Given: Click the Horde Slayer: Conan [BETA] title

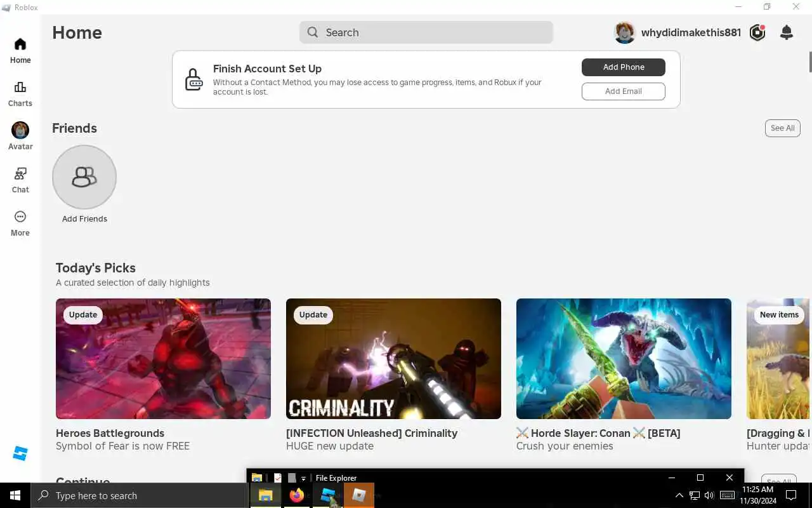Looking at the screenshot, I should (x=598, y=433).
